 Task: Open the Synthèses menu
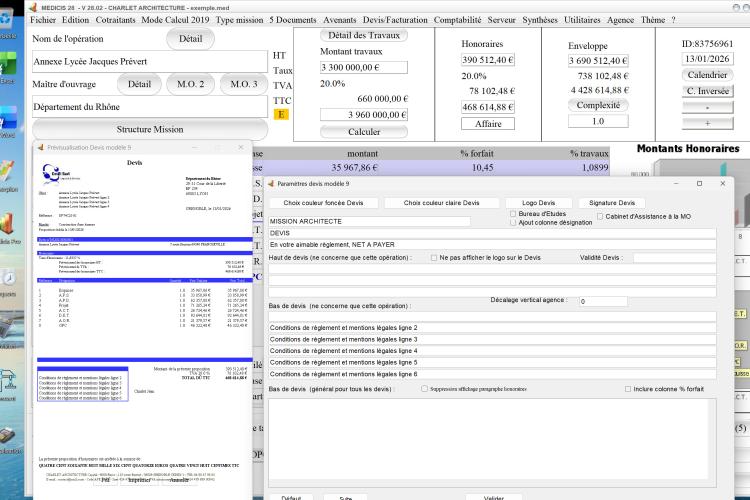click(540, 20)
